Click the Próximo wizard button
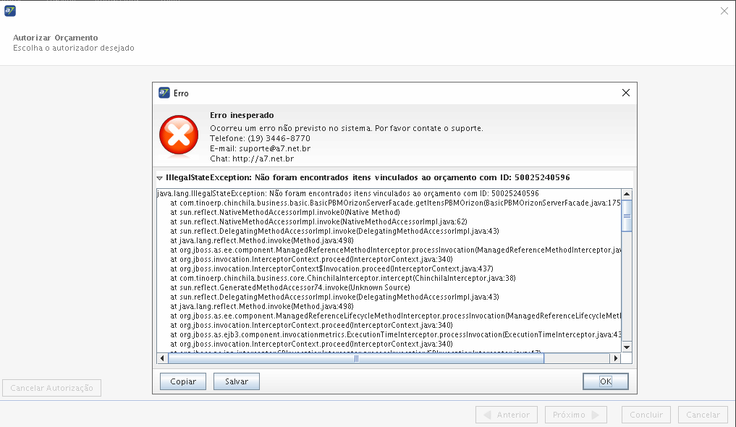 click(568, 415)
